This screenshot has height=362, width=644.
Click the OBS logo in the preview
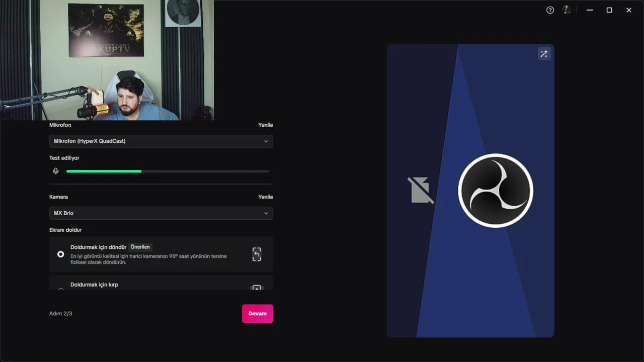pos(496,191)
